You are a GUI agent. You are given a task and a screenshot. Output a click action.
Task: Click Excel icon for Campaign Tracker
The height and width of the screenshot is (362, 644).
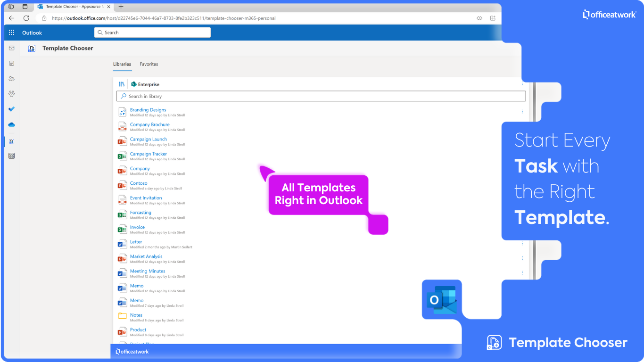coord(122,156)
